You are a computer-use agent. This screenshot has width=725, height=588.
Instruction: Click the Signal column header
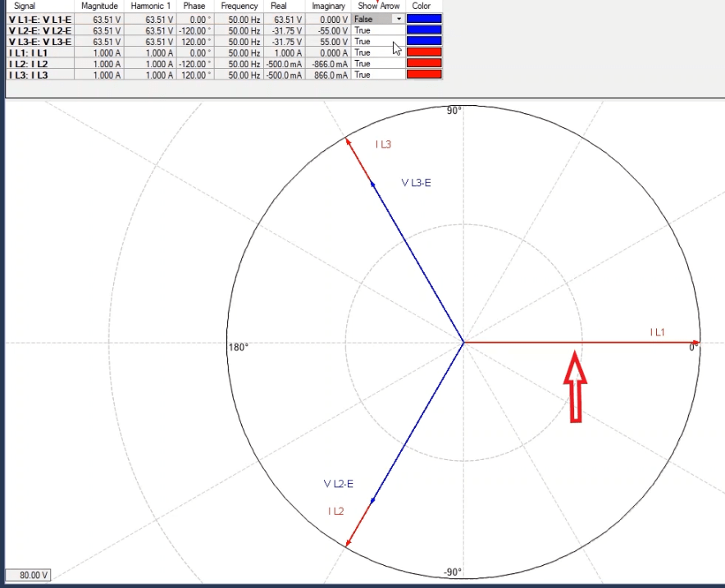[x=25, y=6]
